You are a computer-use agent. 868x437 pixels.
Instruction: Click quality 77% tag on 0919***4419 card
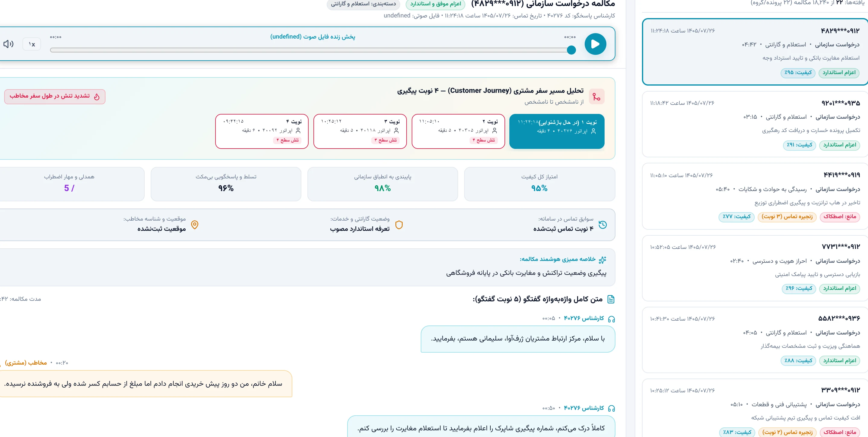coord(736,217)
